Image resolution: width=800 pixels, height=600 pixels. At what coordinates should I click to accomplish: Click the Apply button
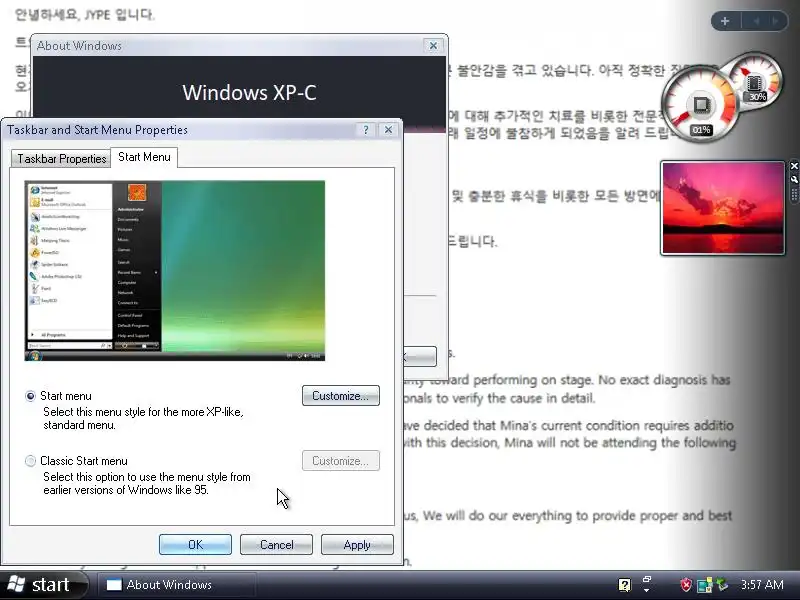(x=357, y=545)
